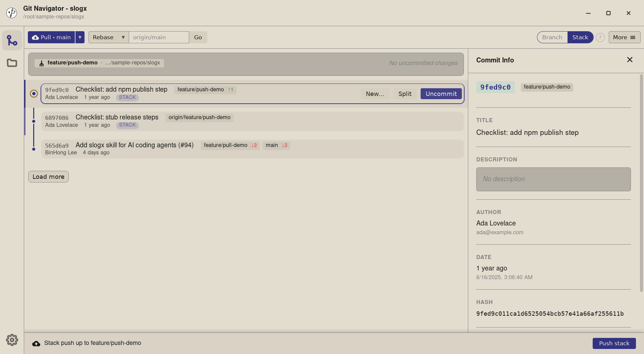Close the Commit Info panel
Image resolution: width=644 pixels, height=354 pixels.
click(x=630, y=60)
